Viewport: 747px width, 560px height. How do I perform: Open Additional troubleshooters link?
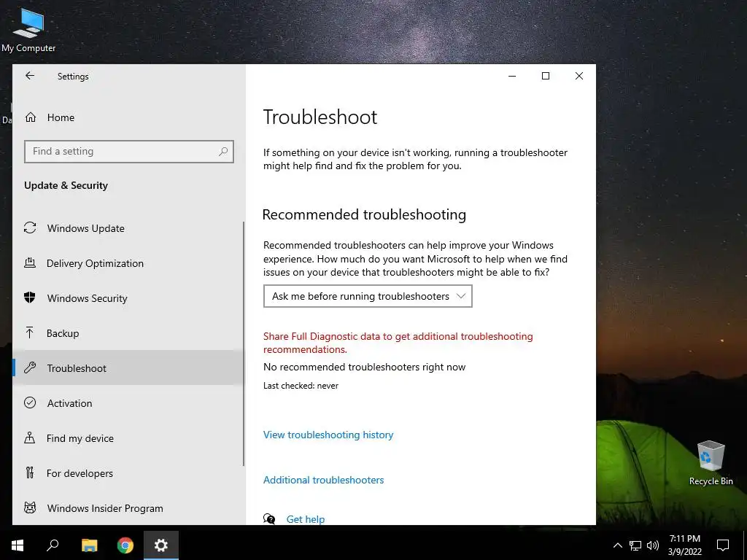(323, 480)
